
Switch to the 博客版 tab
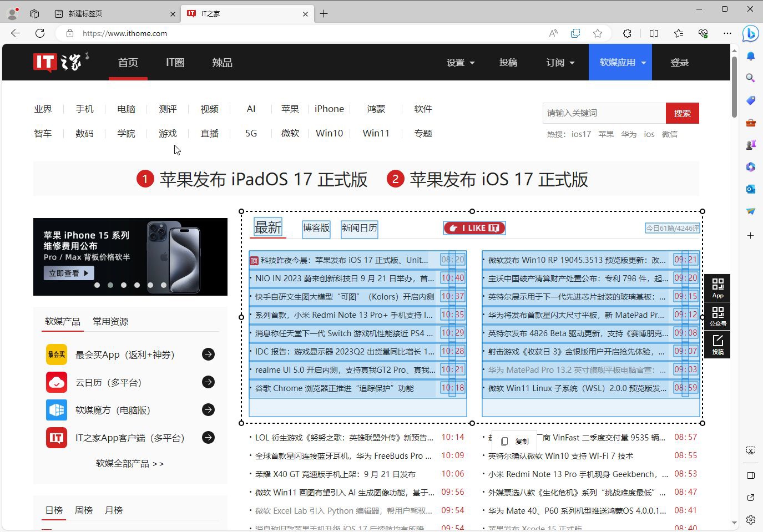316,228
